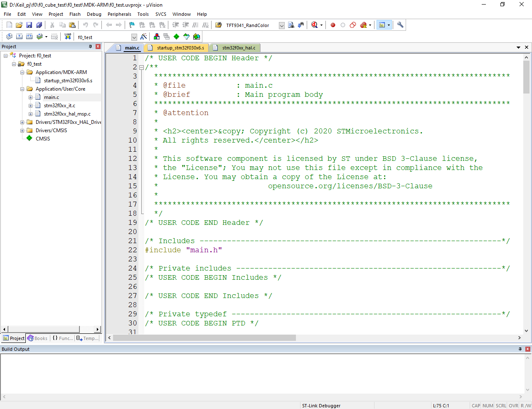532x409 pixels.
Task: Open Manage Run-Time Environment green diamond icon
Action: [x=177, y=37]
